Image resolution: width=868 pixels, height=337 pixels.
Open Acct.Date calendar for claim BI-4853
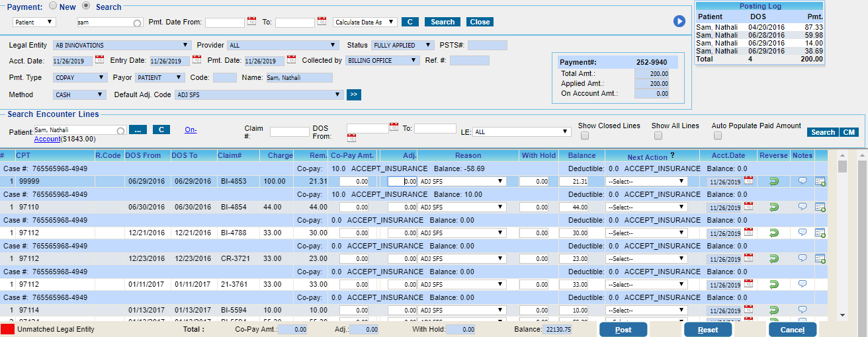[x=749, y=180]
